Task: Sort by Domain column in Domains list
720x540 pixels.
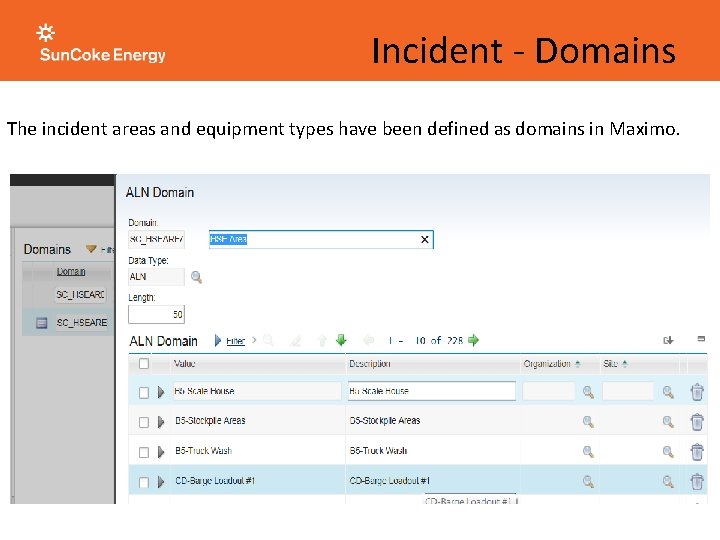Action: pos(71,271)
